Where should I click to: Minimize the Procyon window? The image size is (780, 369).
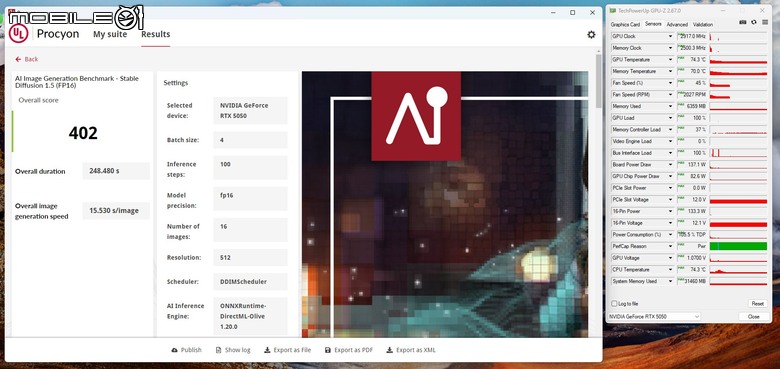tap(553, 12)
